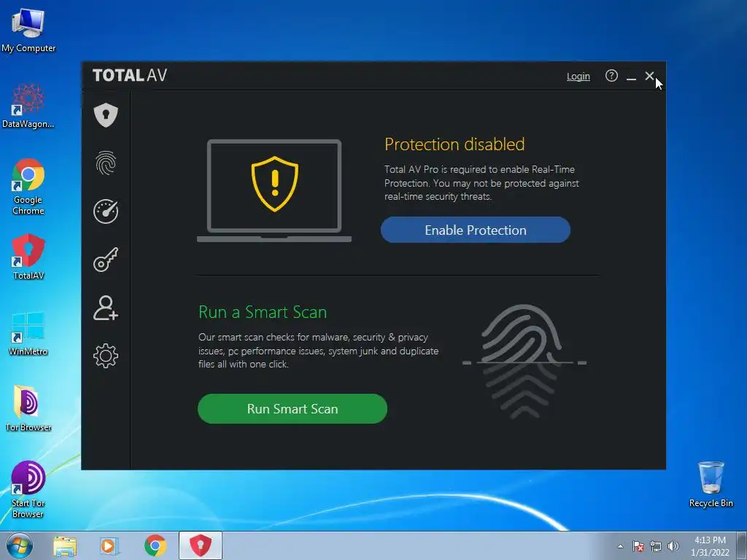Click the network tray icon

click(656, 546)
